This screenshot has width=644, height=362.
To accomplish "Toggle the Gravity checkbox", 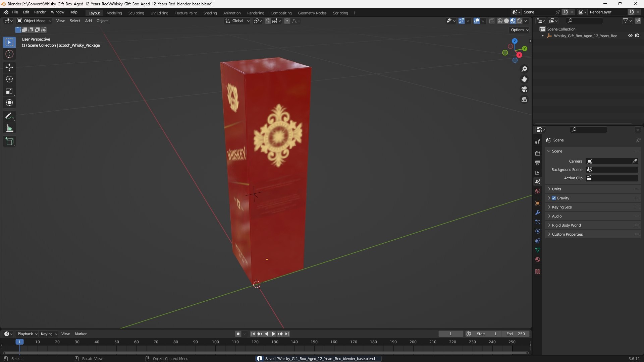I will (554, 198).
